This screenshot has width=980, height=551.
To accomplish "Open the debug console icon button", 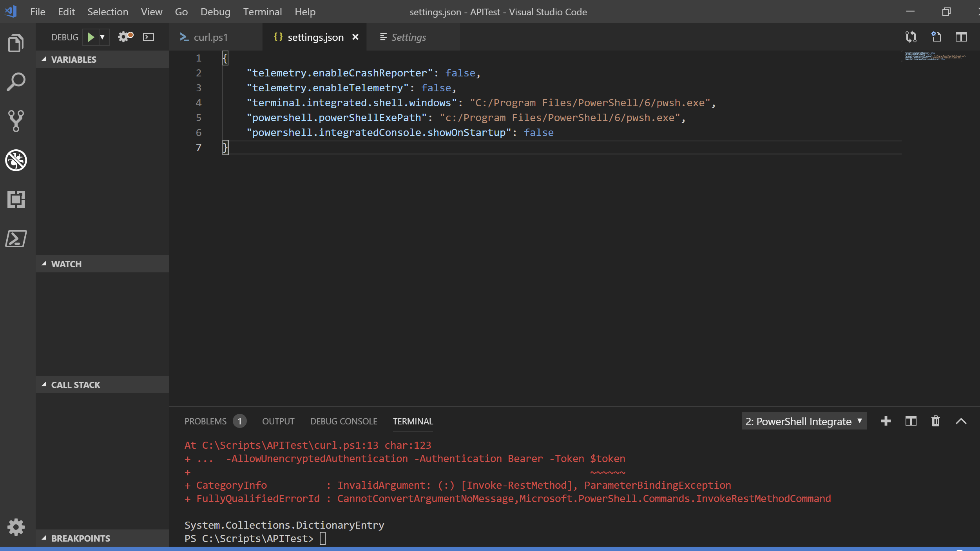I will pyautogui.click(x=149, y=37).
